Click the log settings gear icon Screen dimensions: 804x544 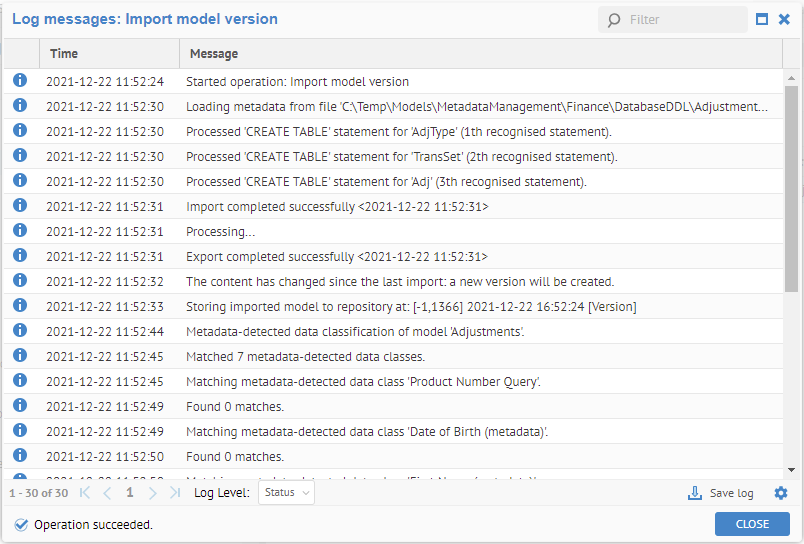coord(781,493)
